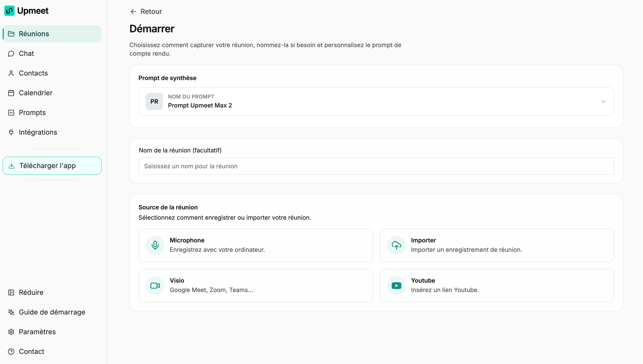Screen dimensions: 643x364
Task: Click text Enregistrez avec votre ordinateur.
Action: pos(217,250)
